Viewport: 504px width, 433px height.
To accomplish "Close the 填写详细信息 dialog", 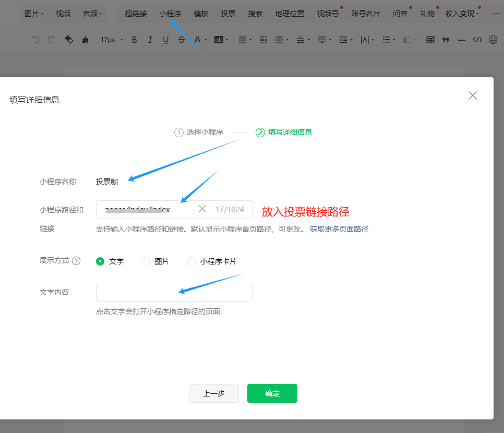I will point(473,95).
